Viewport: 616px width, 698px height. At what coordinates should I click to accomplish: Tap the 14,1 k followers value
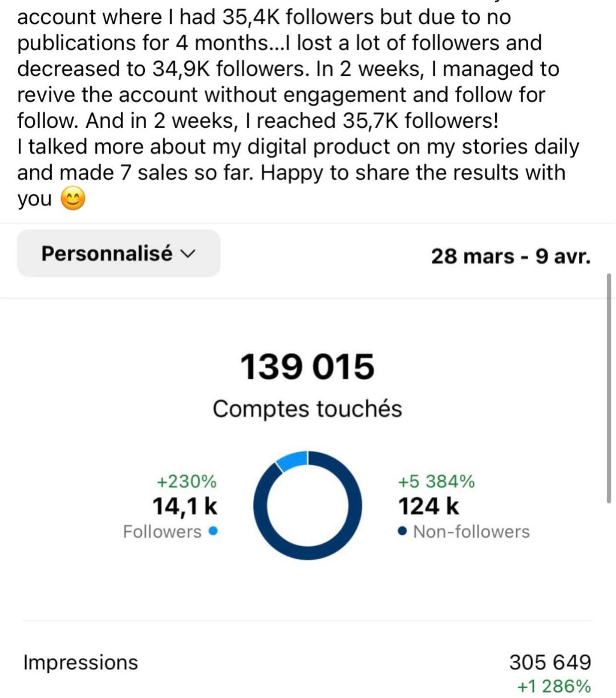click(x=185, y=506)
